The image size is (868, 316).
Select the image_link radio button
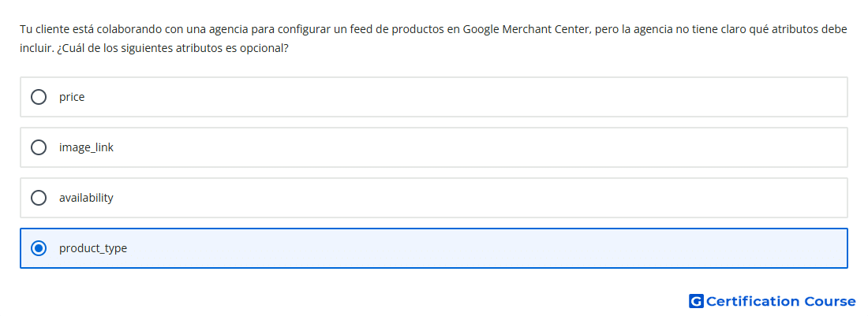38,147
